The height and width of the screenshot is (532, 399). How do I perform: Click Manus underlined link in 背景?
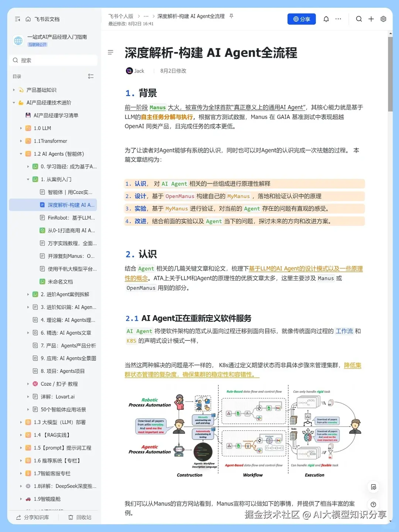point(158,108)
